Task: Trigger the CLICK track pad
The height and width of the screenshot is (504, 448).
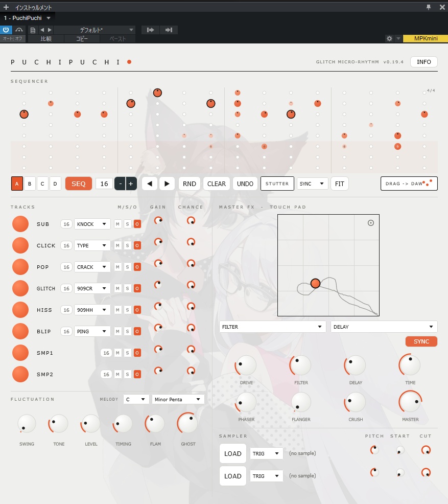Action: [x=20, y=245]
